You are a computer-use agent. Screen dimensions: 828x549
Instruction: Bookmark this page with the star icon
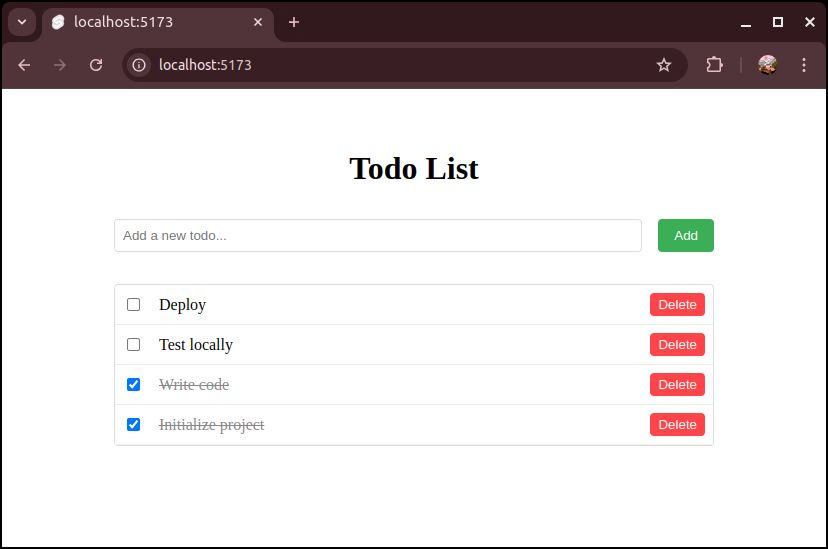tap(664, 65)
